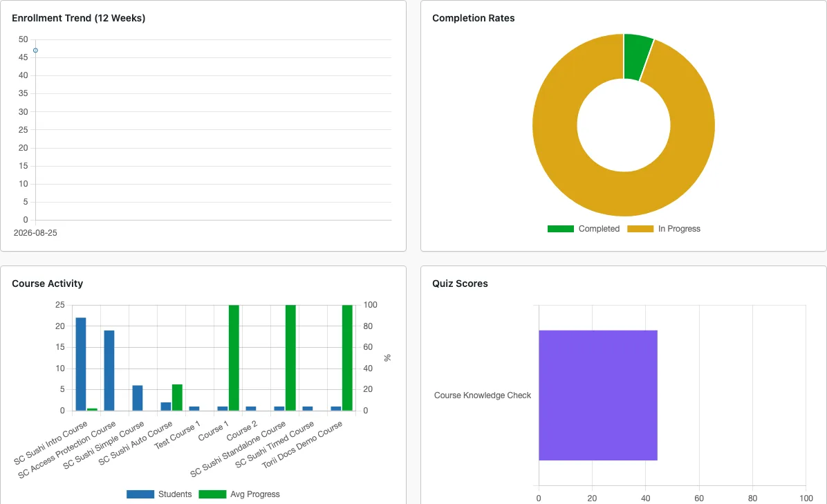Click the Torii Docs Demo Course green bar
827x504 pixels.
click(347, 358)
